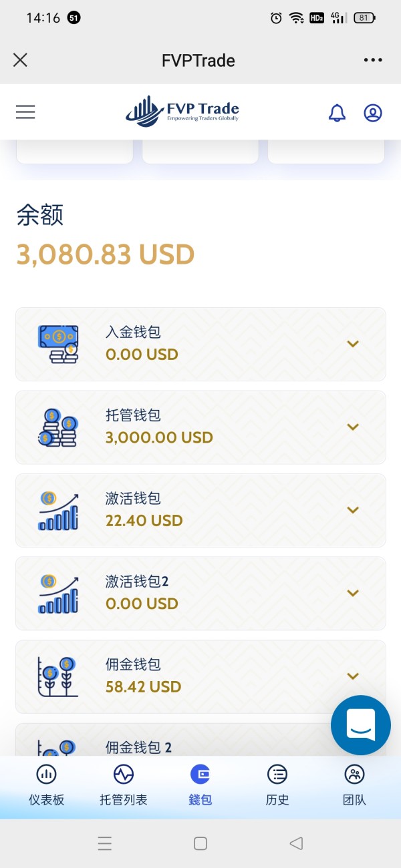Open the 团队 team tab
Image resolution: width=401 pixels, height=868 pixels.
[354, 785]
